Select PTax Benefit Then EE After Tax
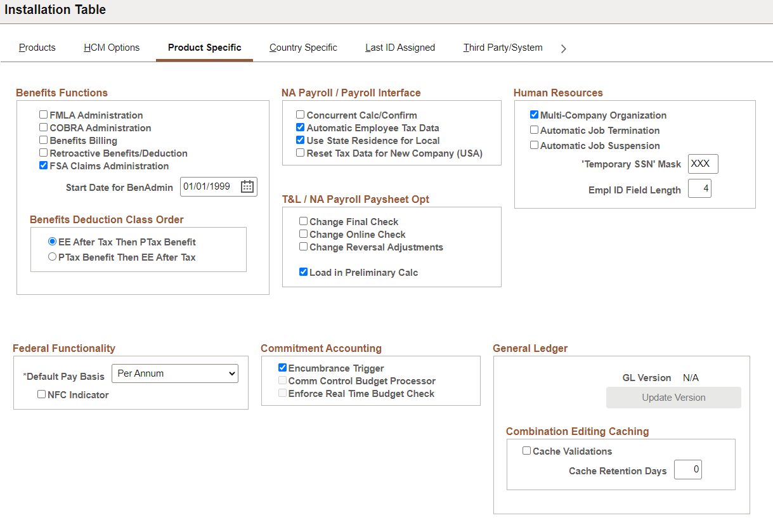Screen dimensions: 773x532 tap(53, 257)
